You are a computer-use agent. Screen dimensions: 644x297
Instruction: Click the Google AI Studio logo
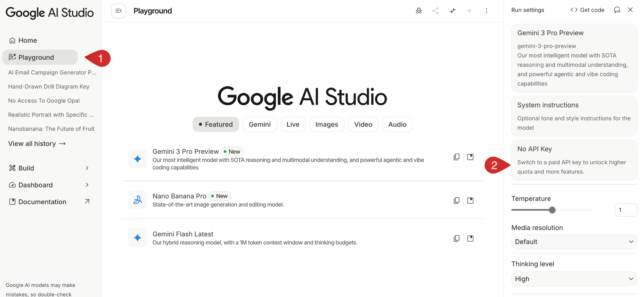click(50, 13)
